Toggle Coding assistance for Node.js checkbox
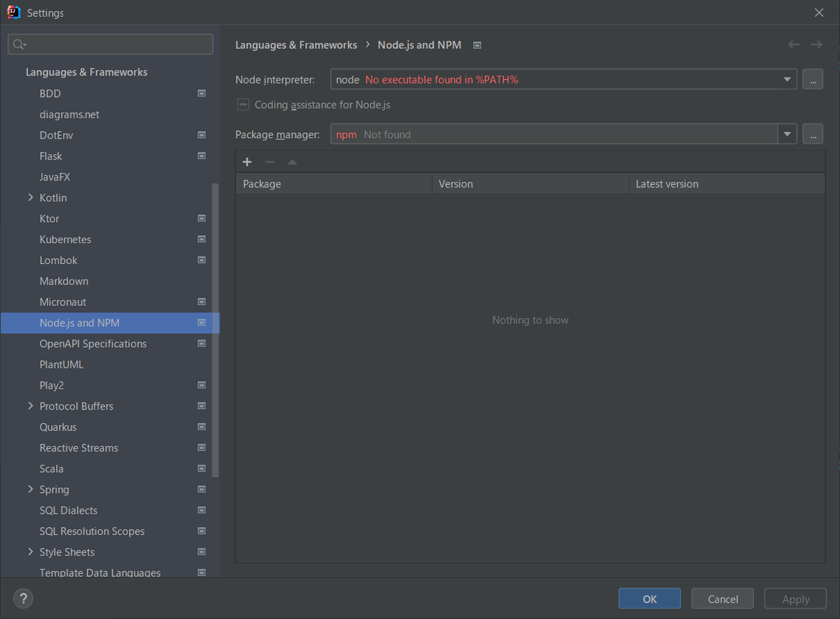This screenshot has width=840, height=619. [243, 105]
